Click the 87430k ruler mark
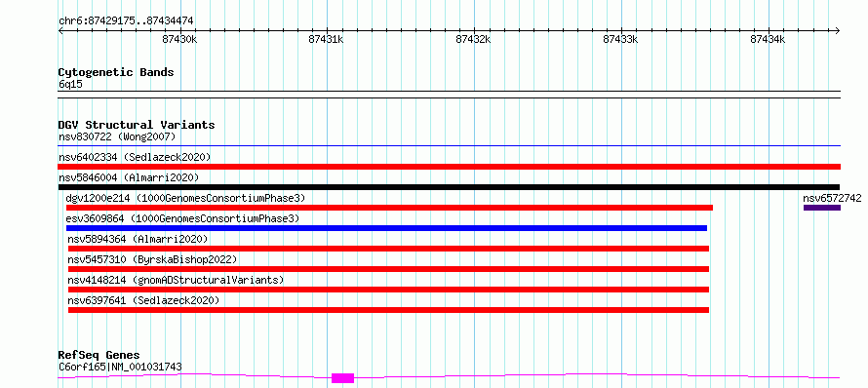Image resolution: width=868 pixels, height=388 pixels. (x=179, y=39)
